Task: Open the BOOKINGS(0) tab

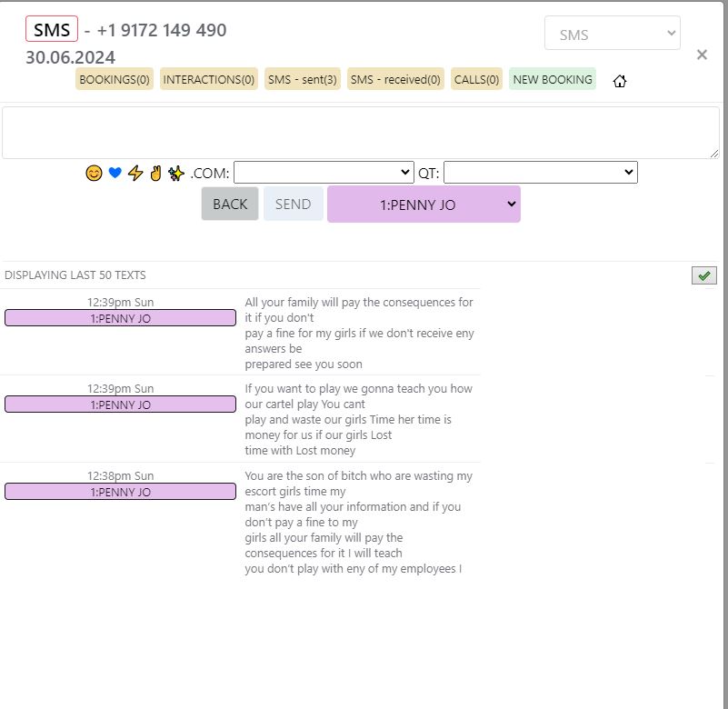Action: tap(115, 79)
